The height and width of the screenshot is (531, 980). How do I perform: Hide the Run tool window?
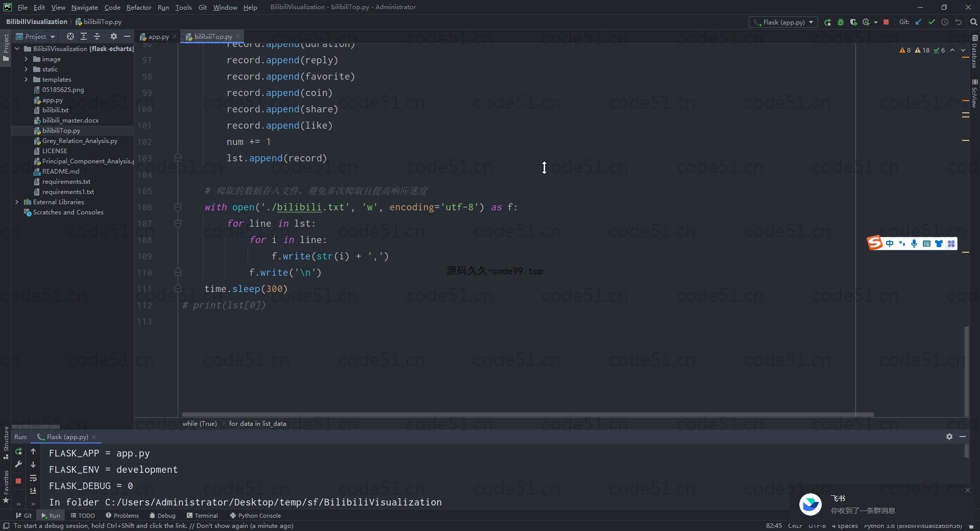pos(963,437)
